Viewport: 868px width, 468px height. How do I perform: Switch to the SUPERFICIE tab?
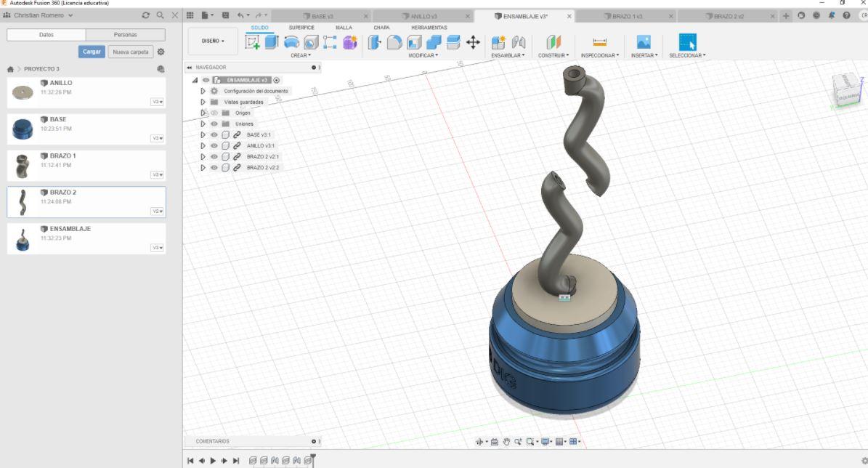point(301,28)
